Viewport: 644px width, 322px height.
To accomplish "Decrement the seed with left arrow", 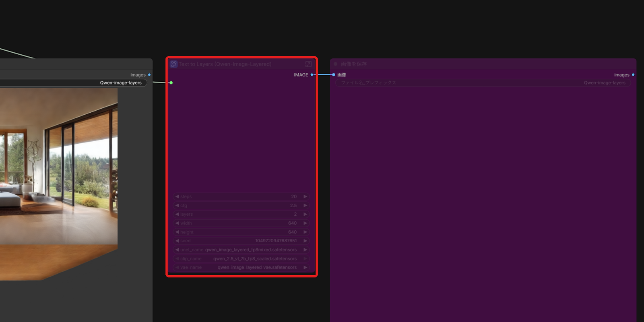I will (x=177, y=241).
